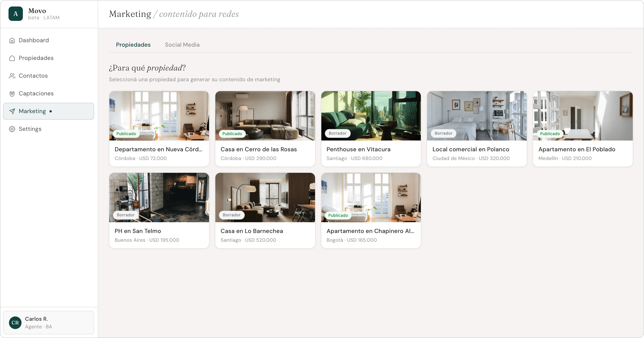
Task: Click the Movo logo badge
Action: coord(16,14)
